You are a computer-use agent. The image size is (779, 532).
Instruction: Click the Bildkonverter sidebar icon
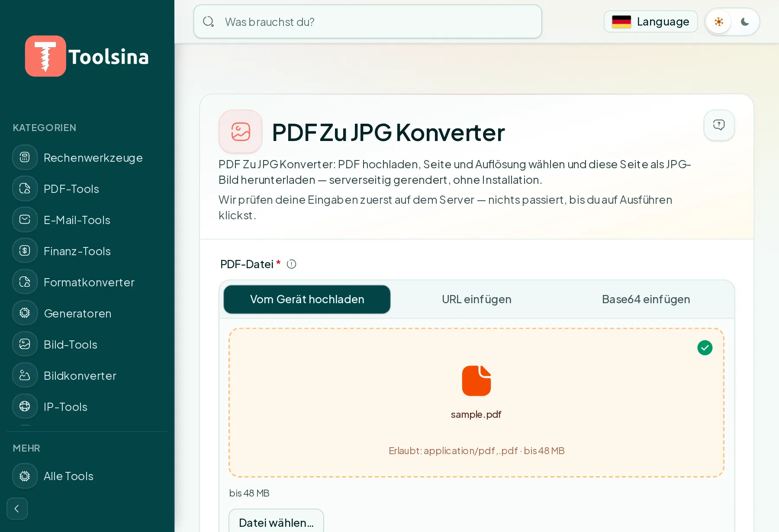point(25,375)
